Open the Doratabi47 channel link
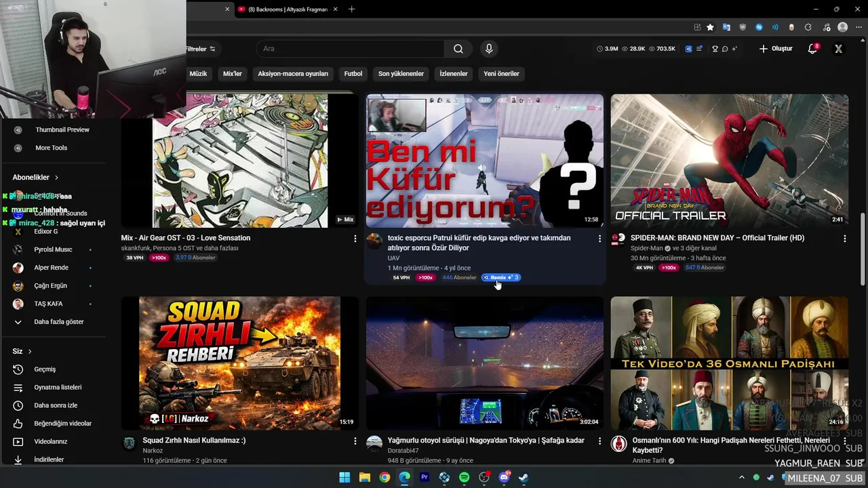Screen dimensions: 868x488 [x=403, y=451]
